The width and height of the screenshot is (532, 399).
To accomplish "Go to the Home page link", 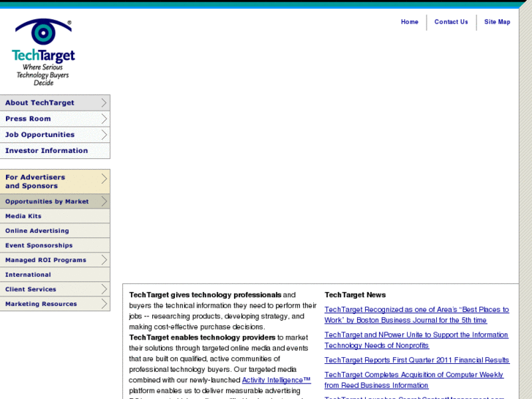I will [x=410, y=22].
